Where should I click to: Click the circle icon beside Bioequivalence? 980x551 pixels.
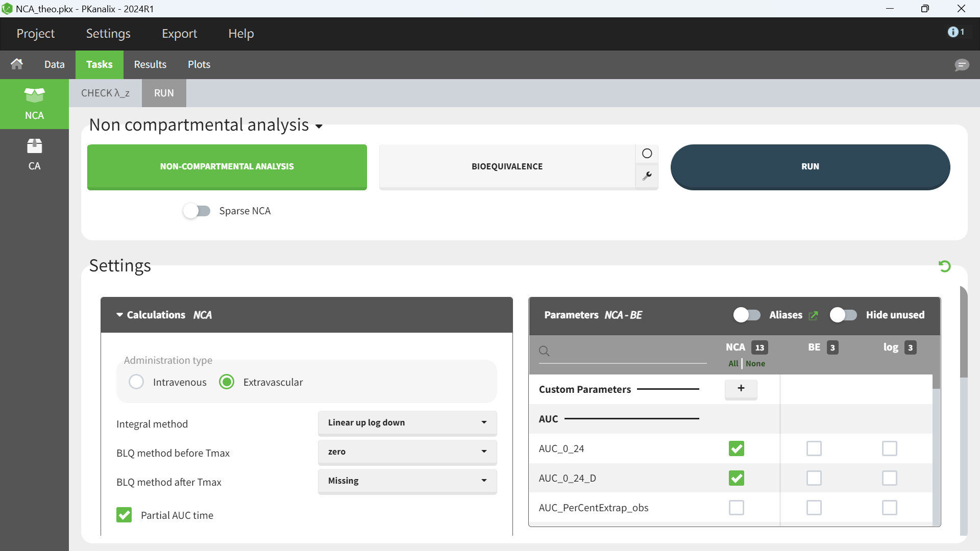tap(647, 154)
